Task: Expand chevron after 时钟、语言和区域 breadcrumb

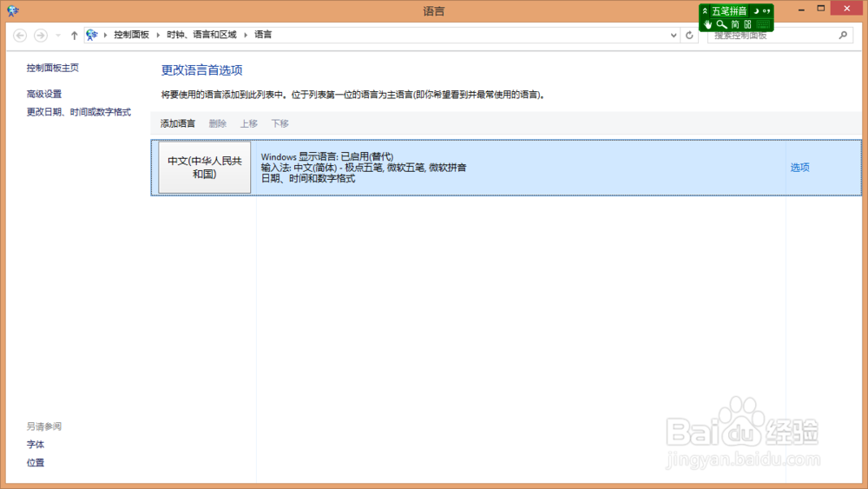Action: coord(246,35)
